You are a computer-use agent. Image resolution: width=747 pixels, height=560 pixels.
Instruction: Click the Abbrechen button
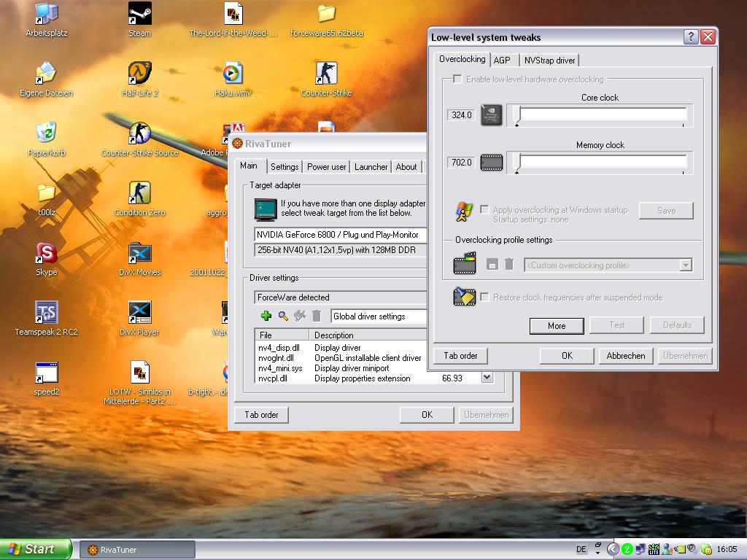(x=625, y=356)
